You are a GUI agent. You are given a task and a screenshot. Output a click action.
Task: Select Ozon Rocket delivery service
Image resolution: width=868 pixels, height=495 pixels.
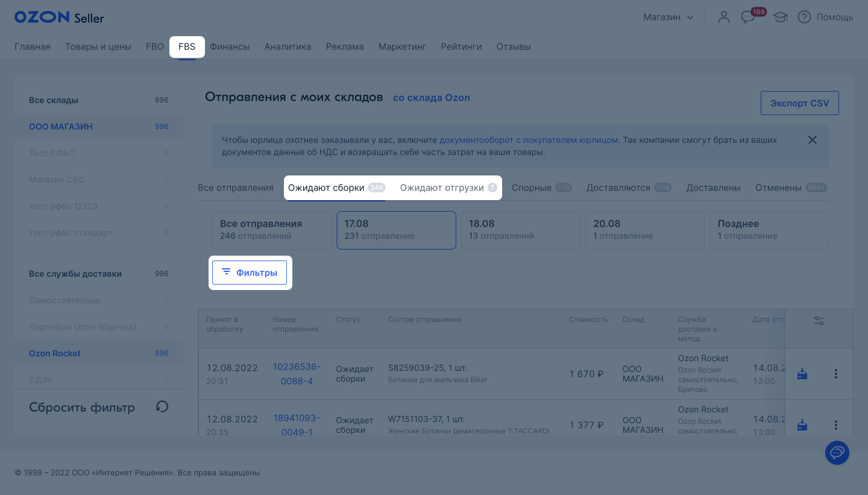99,353
